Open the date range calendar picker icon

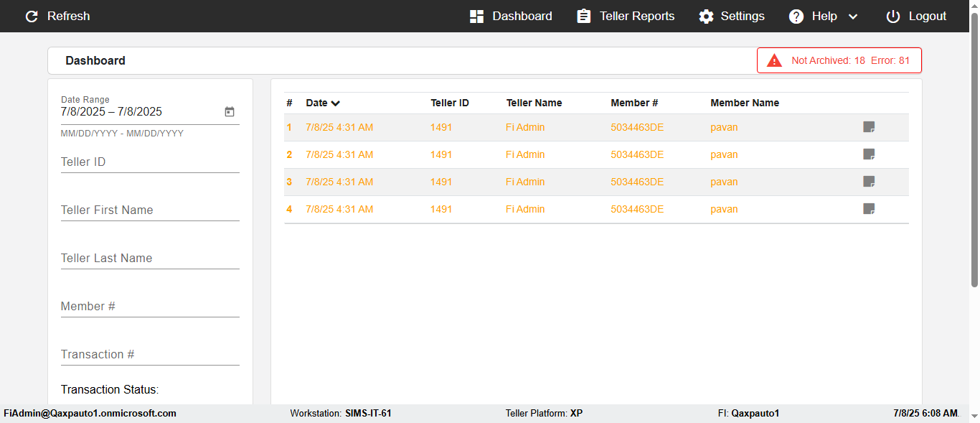[230, 112]
